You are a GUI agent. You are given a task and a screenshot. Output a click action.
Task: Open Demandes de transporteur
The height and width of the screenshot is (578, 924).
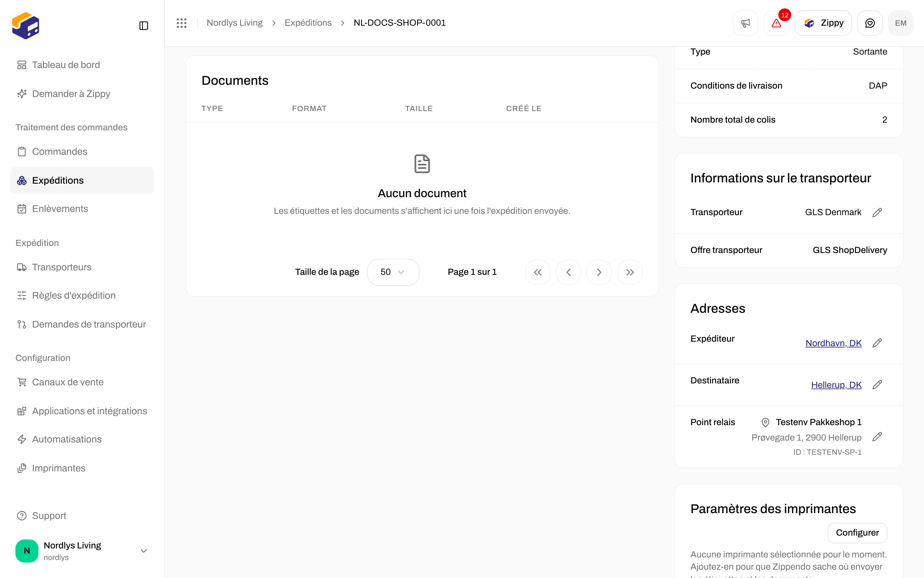tap(82, 324)
